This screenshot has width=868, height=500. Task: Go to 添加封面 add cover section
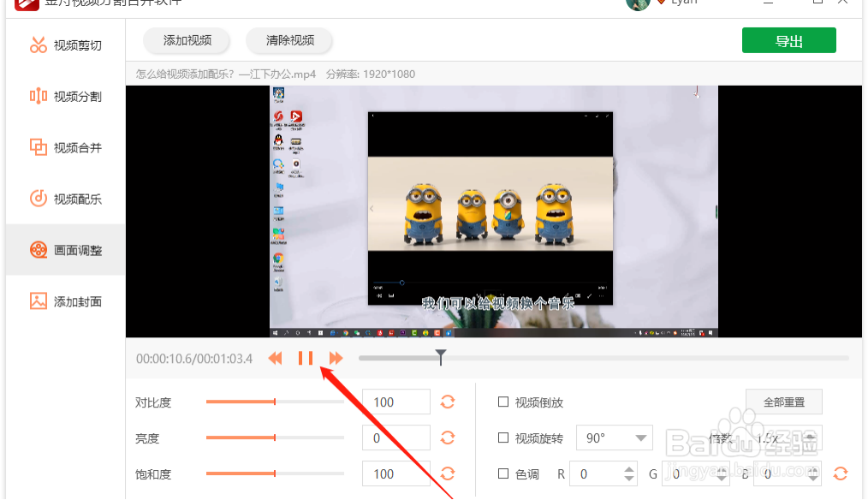(66, 301)
